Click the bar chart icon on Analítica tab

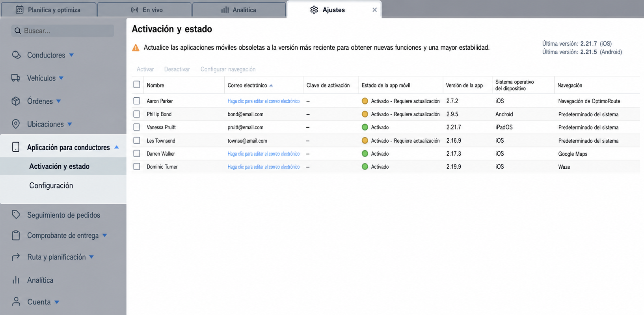(x=225, y=10)
